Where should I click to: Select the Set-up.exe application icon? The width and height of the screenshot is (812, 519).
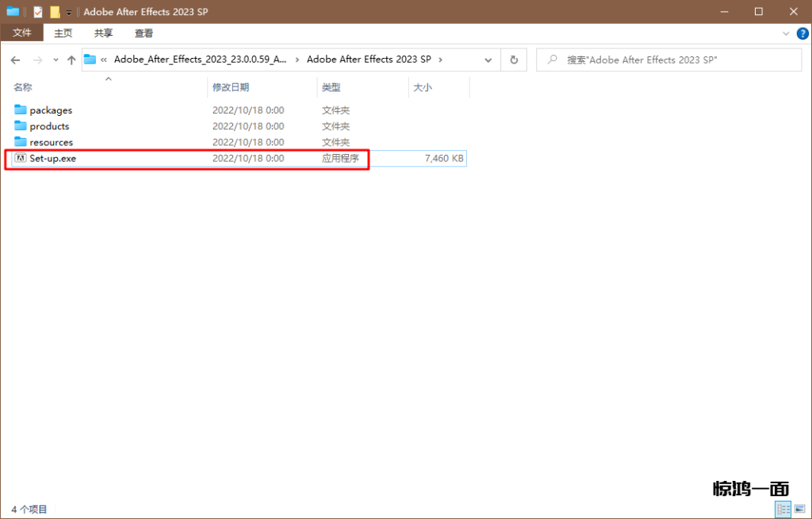click(21, 159)
